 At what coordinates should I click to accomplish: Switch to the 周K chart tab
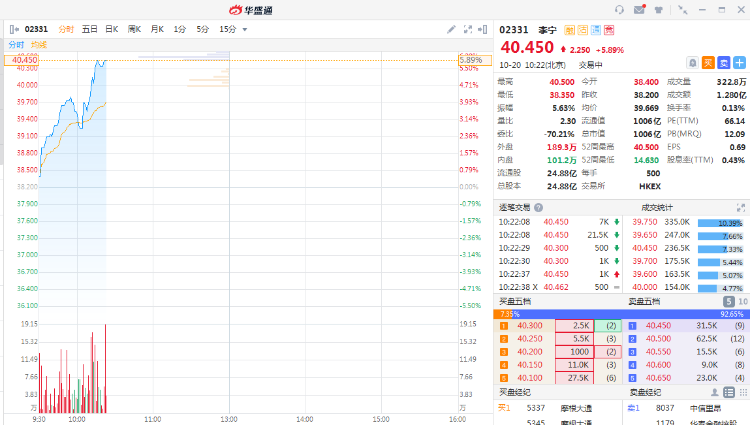tap(134, 29)
